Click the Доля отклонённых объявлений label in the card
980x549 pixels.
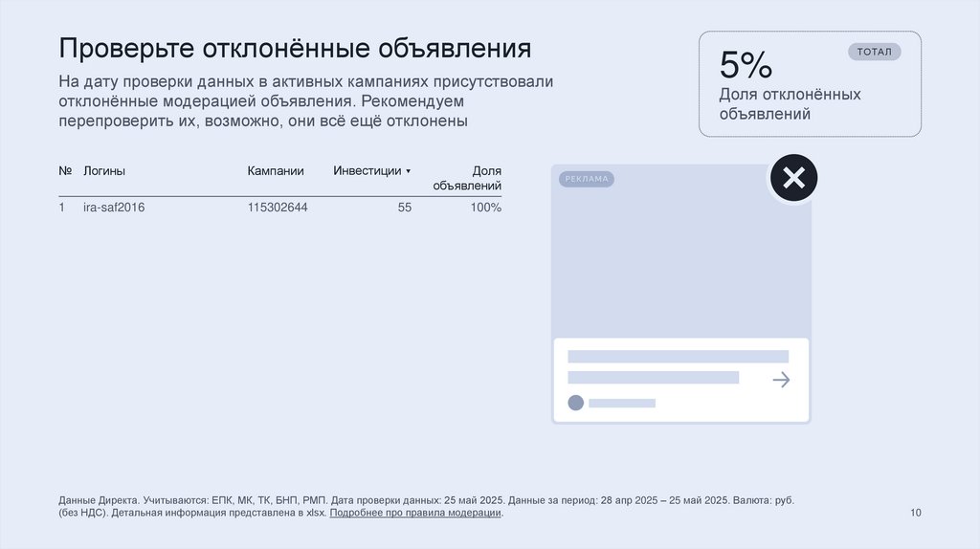pos(790,104)
